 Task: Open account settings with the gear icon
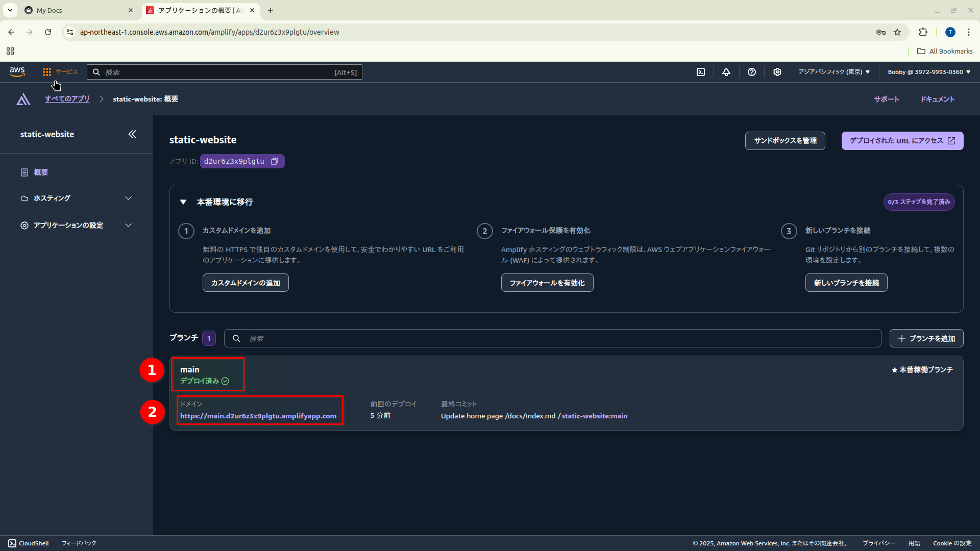[776, 72]
